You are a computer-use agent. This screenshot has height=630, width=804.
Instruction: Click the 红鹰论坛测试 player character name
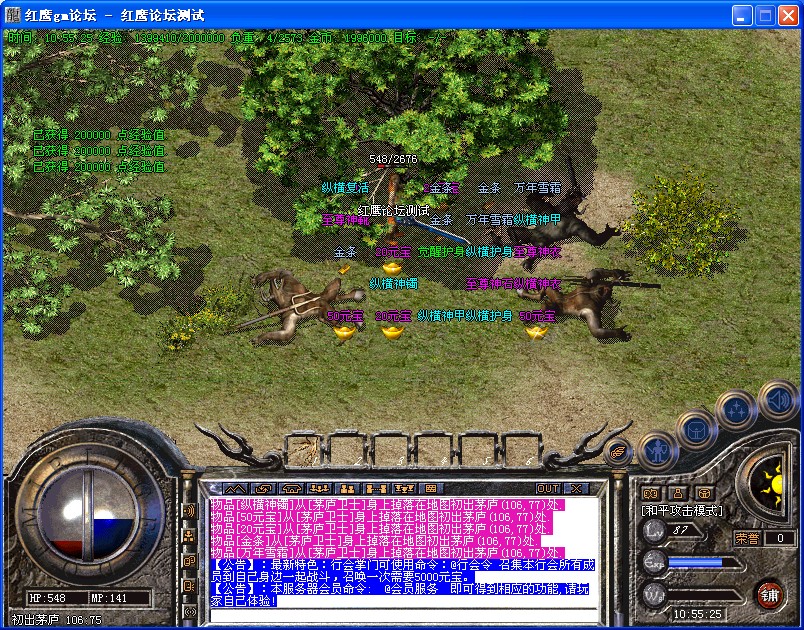393,210
